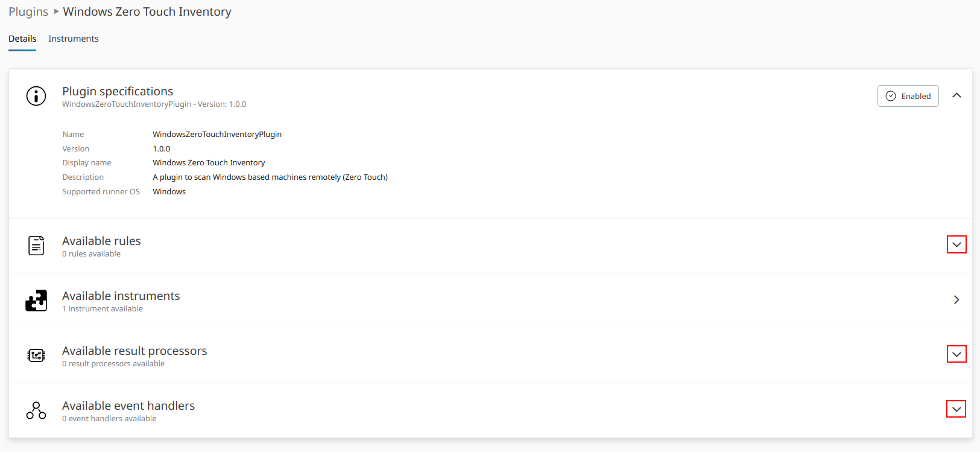
Task: Click the result processors chip icon
Action: (x=36, y=355)
